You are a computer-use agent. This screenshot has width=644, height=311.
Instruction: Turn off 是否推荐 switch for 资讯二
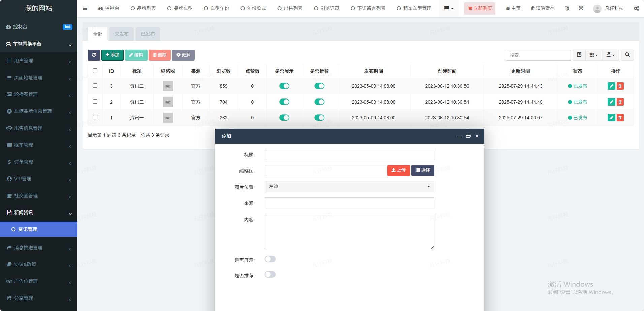pyautogui.click(x=319, y=102)
